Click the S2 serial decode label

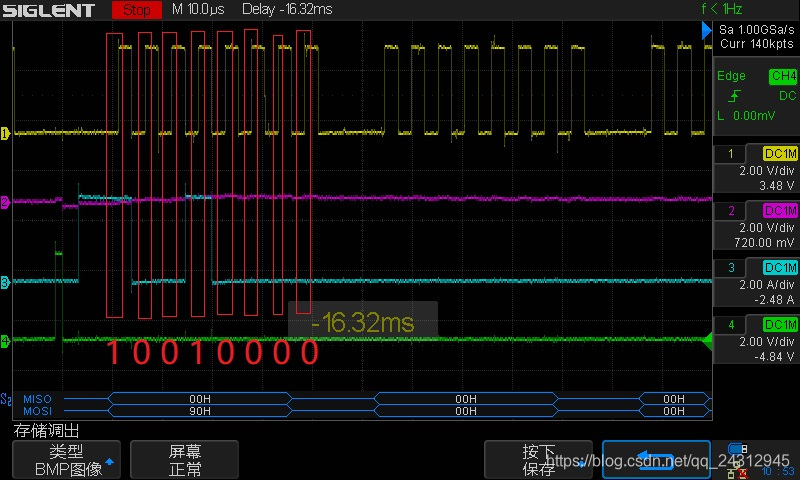pos(6,399)
